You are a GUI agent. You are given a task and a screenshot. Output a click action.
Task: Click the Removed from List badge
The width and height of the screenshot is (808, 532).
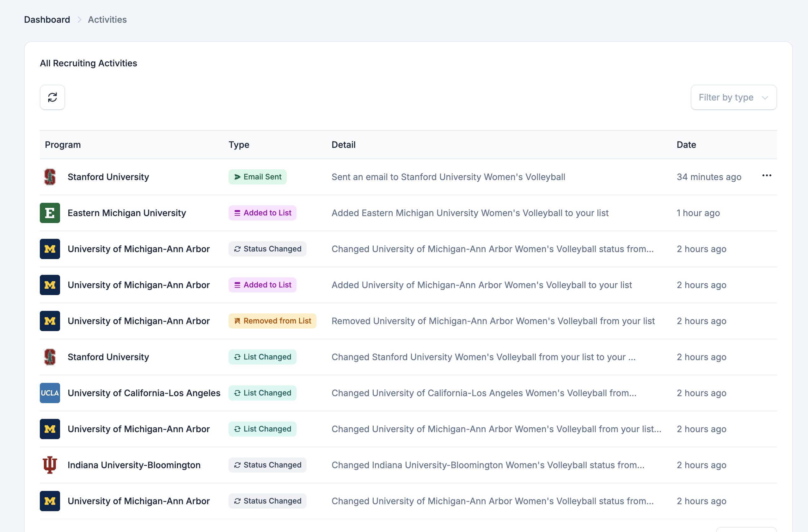(272, 321)
